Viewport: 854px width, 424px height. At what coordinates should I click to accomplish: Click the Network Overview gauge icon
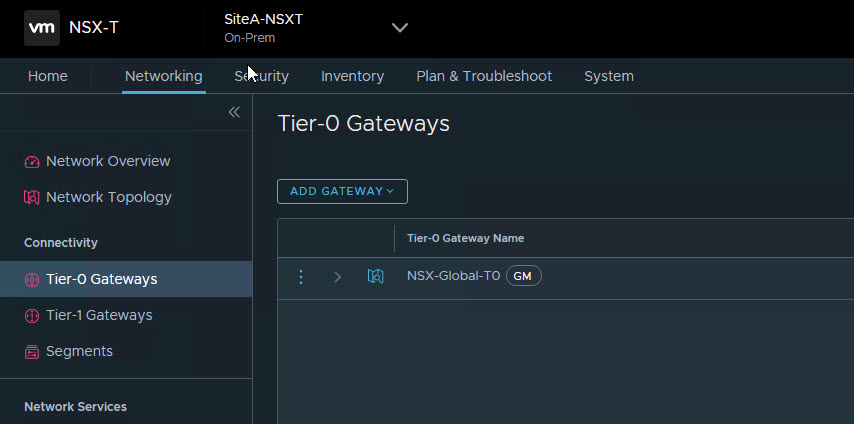click(x=32, y=162)
